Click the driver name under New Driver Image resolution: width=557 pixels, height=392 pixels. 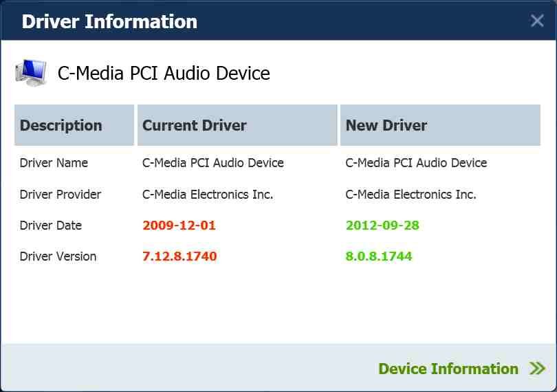click(x=416, y=163)
